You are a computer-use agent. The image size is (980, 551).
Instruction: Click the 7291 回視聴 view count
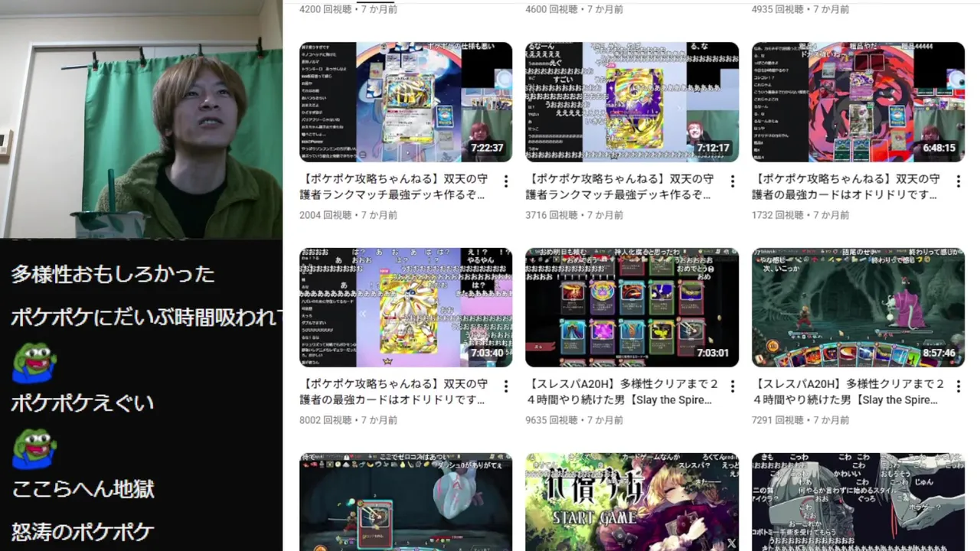coord(778,420)
